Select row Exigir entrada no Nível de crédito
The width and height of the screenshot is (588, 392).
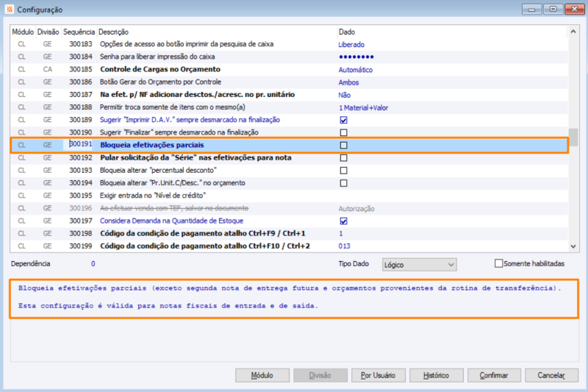pyautogui.click(x=289, y=196)
